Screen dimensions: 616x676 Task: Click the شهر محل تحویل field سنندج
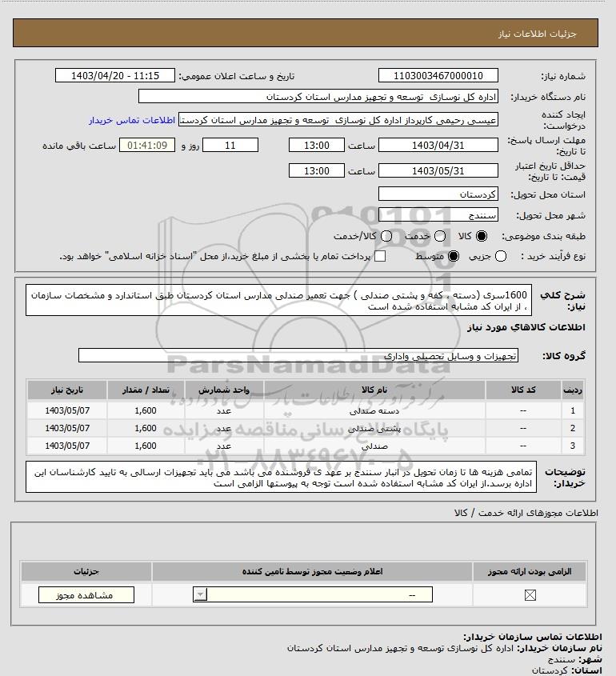point(438,215)
